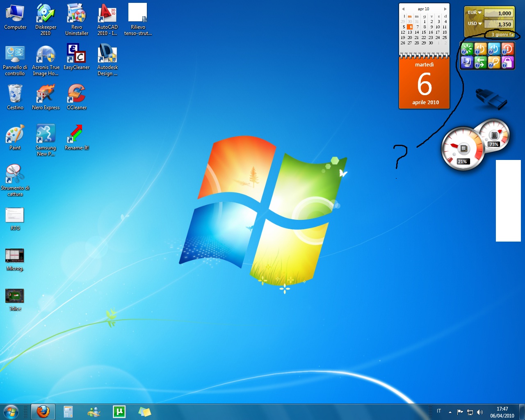Launch Paint shortcut
525x420 pixels.
15,137
